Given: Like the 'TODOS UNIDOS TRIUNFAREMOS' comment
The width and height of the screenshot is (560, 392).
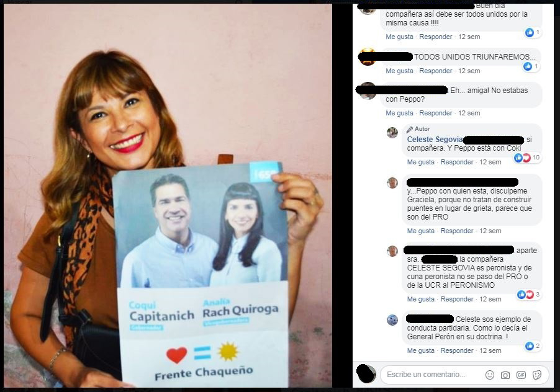Looking at the screenshot, I should coord(399,71).
